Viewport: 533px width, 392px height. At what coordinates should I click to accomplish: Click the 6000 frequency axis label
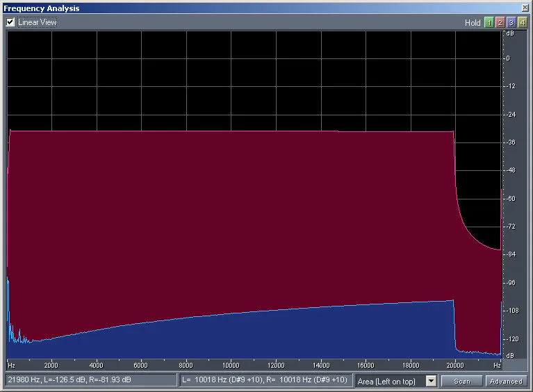pyautogui.click(x=141, y=366)
